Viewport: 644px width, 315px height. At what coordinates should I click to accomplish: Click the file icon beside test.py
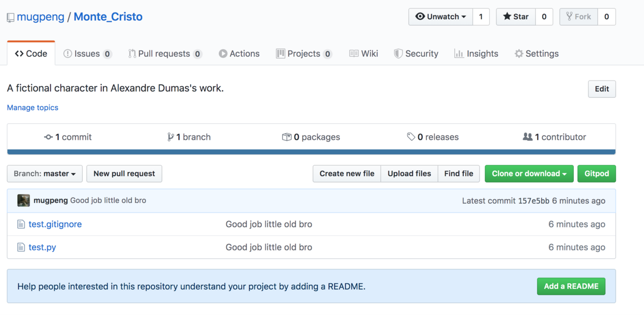click(21, 247)
